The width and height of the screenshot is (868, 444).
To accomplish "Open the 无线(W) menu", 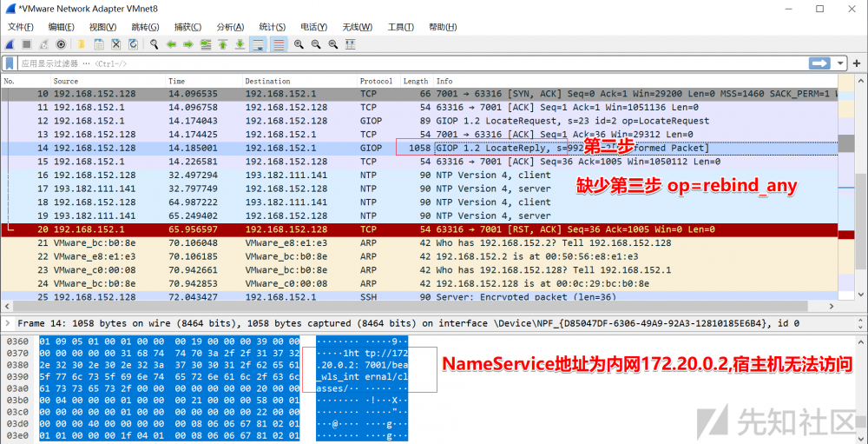I will [x=357, y=27].
